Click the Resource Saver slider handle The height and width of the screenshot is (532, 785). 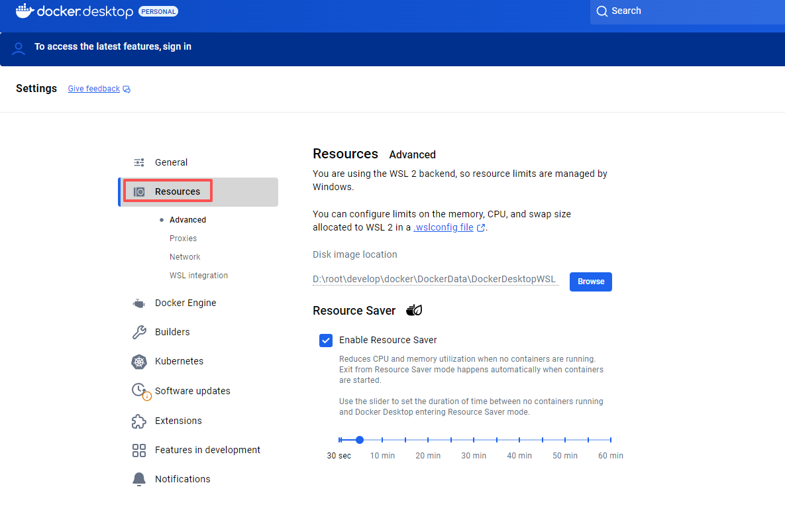coord(360,440)
